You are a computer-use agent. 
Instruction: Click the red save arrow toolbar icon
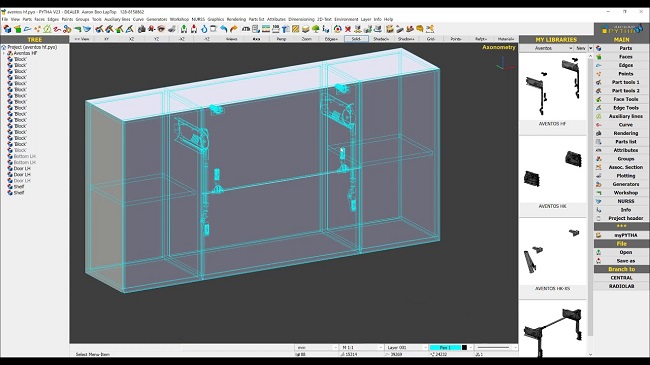[194, 29]
